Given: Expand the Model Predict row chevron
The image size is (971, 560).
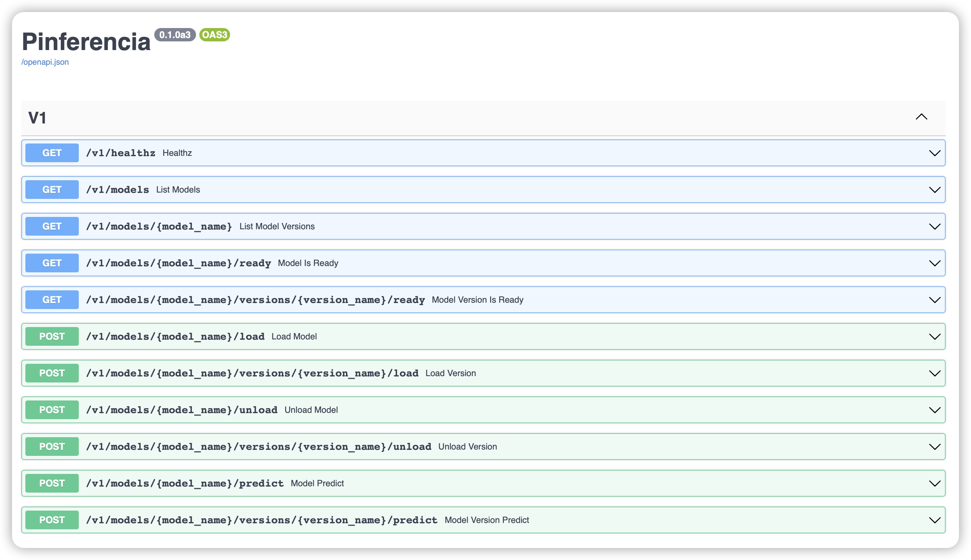Looking at the screenshot, I should click(x=935, y=484).
